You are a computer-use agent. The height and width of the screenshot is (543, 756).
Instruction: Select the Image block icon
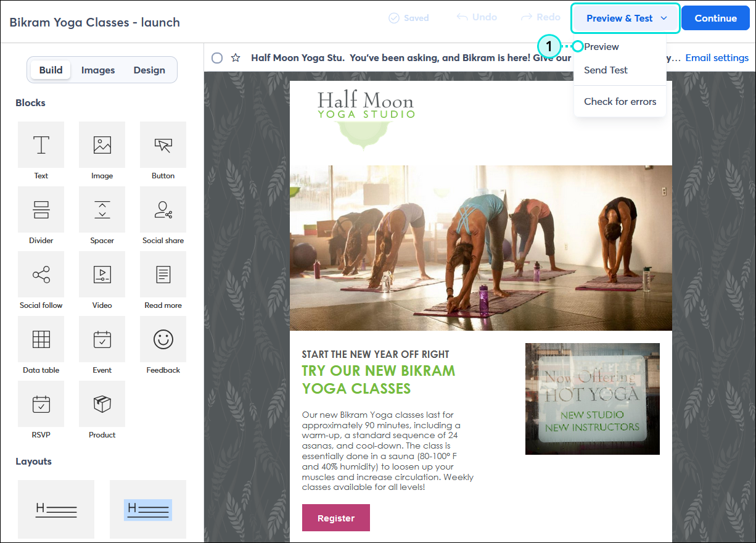pos(102,145)
